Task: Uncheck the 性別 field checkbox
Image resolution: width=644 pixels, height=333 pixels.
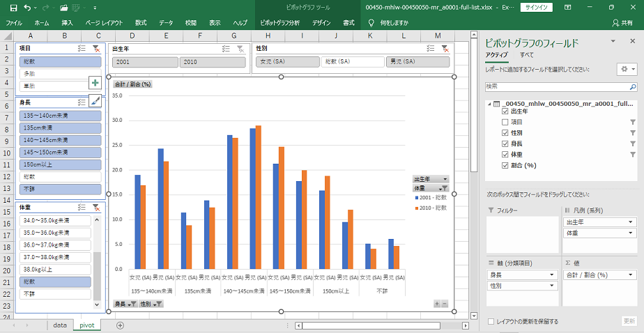Action: click(505, 132)
